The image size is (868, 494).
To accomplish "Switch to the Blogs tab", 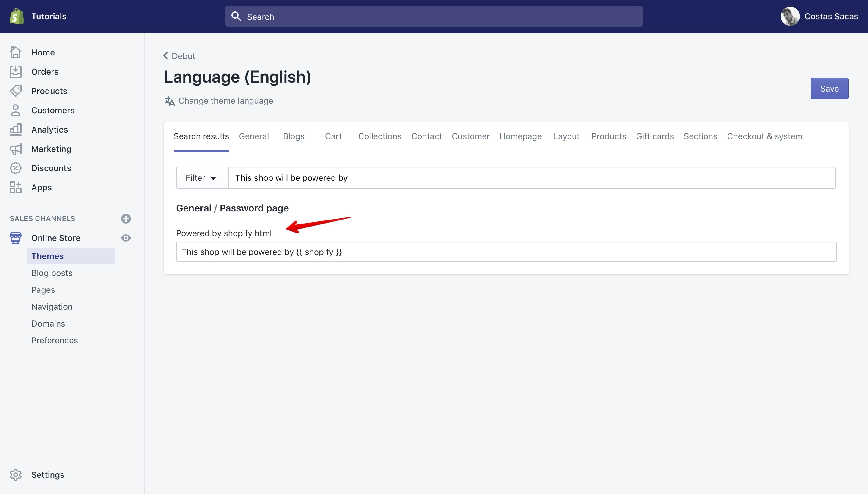I will [x=294, y=136].
